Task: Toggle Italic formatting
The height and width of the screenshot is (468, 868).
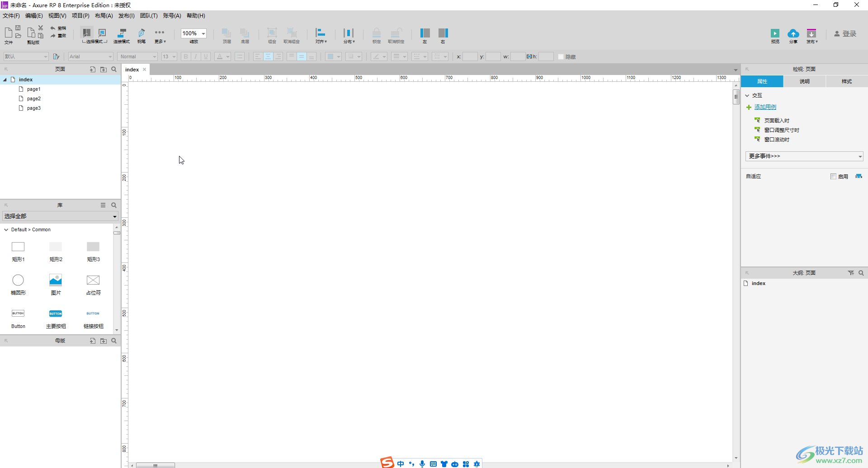Action: tap(196, 56)
